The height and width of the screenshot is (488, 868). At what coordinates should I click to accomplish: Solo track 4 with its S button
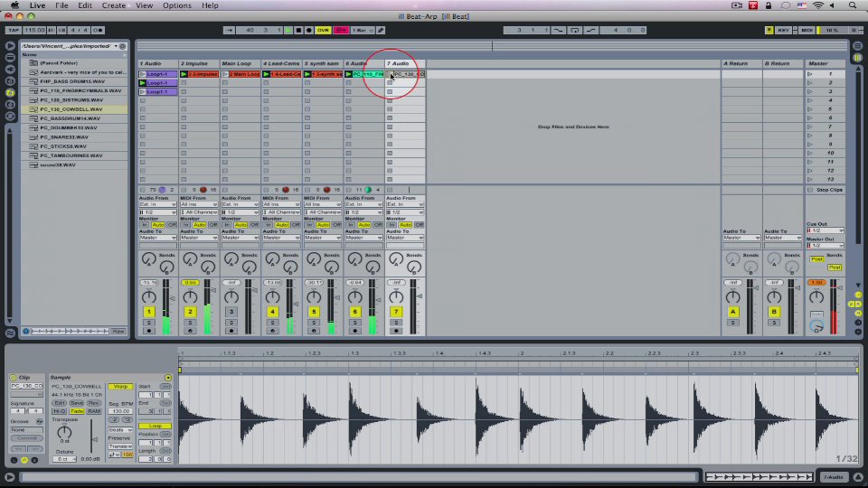[272, 323]
